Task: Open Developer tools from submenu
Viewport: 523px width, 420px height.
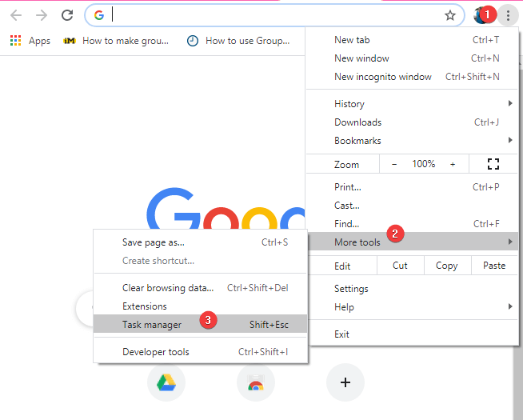Action: pyautogui.click(x=200, y=352)
